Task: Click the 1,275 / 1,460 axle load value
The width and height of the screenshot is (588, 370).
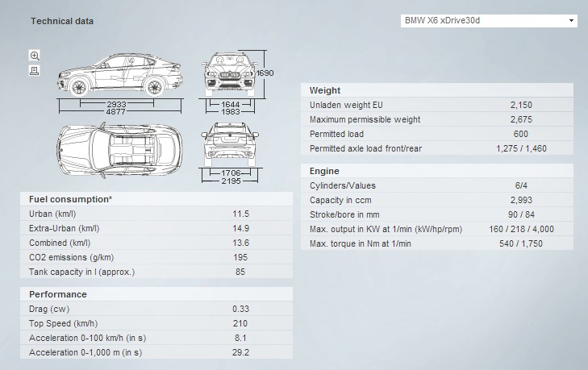Action: 521,148
